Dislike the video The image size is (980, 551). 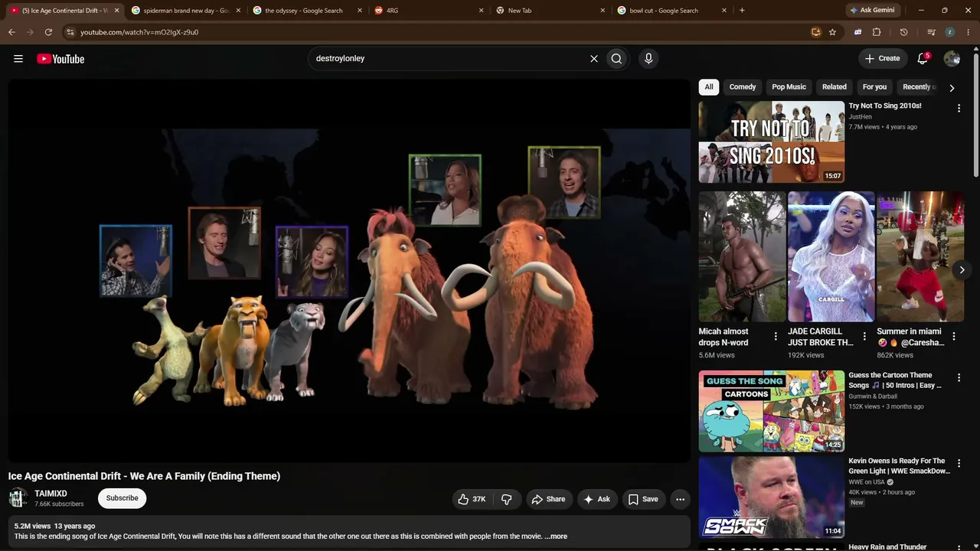point(507,499)
